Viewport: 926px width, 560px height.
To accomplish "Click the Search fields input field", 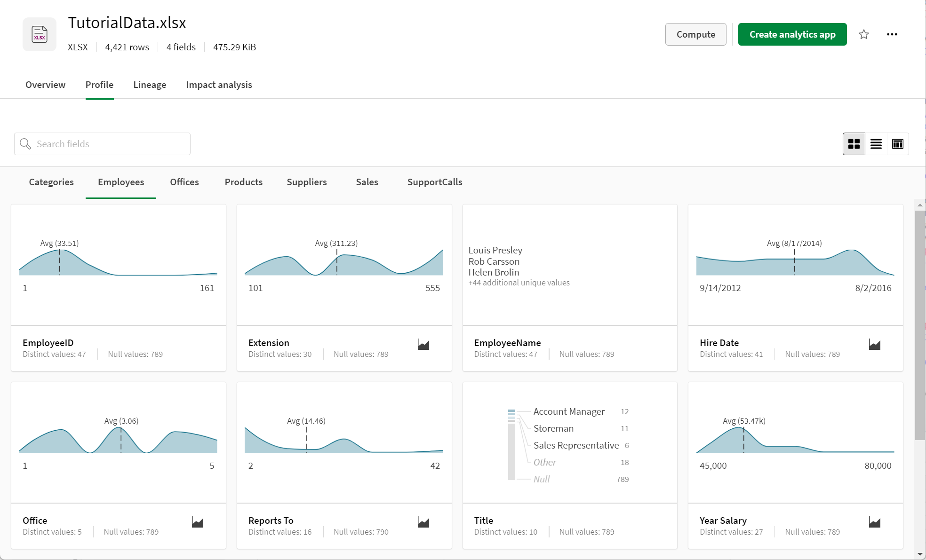I will 103,143.
